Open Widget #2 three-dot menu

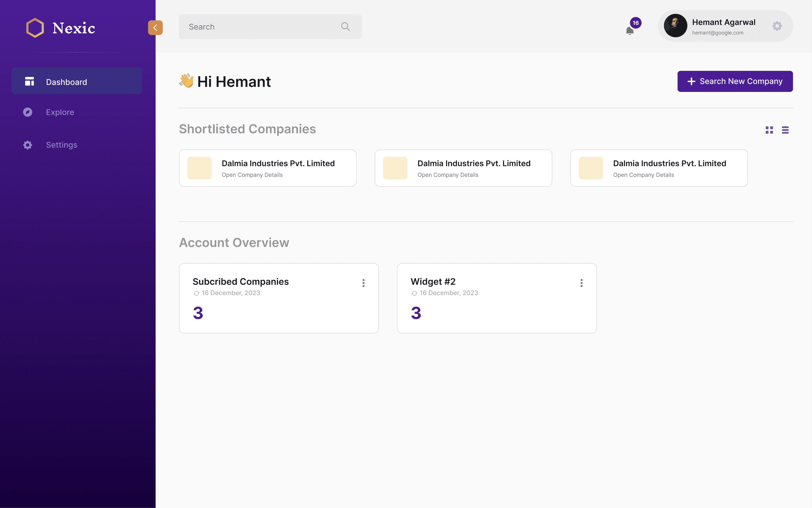point(581,283)
